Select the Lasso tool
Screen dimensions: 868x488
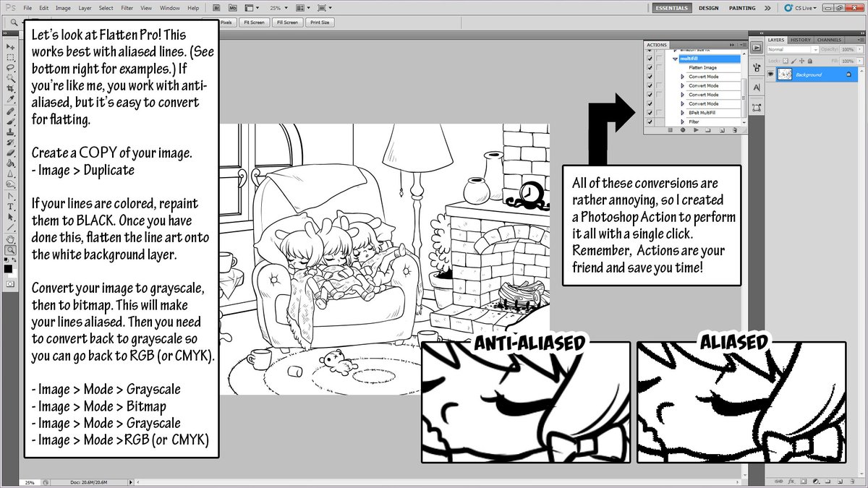(11, 67)
